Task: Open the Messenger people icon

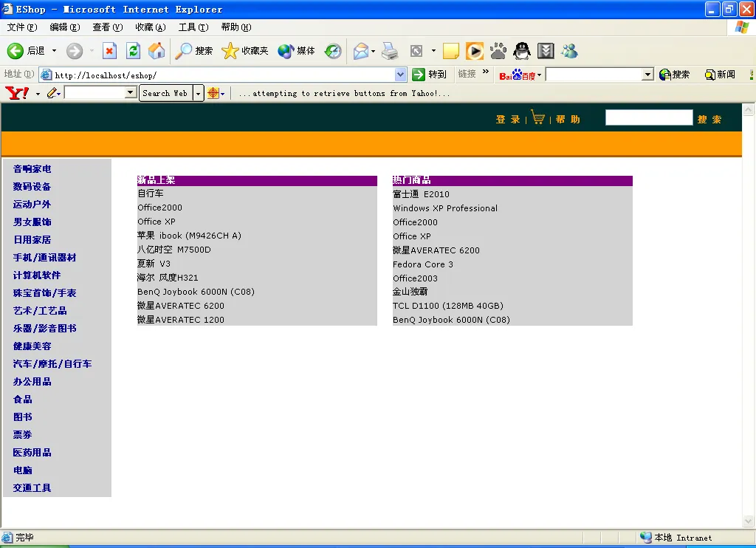Action: pyautogui.click(x=569, y=51)
